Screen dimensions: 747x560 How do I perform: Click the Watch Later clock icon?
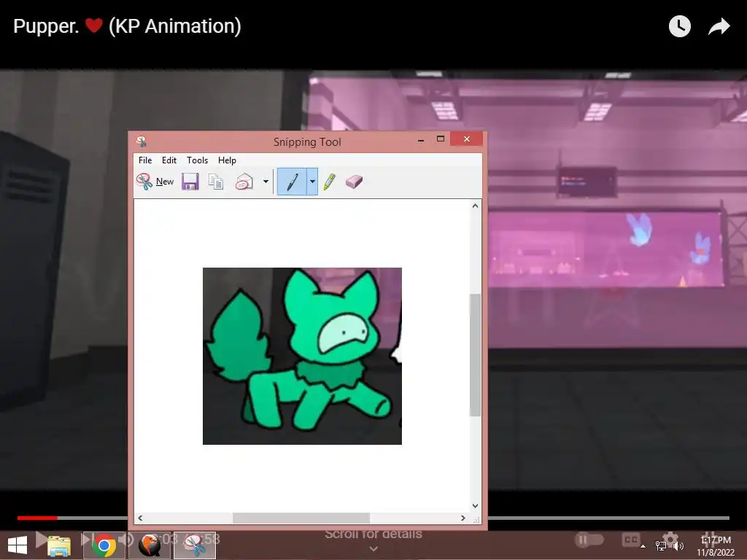(680, 26)
